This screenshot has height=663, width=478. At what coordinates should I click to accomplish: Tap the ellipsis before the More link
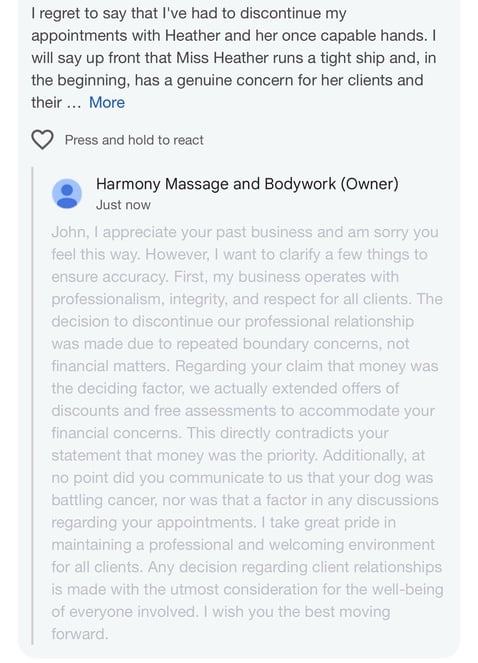[x=74, y=103]
